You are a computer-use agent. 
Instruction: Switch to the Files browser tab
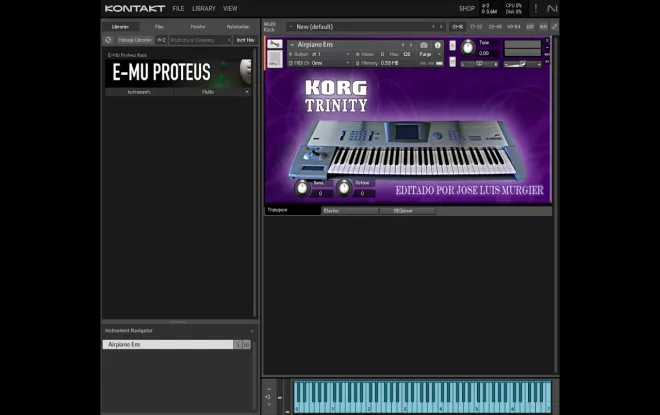coord(159,27)
